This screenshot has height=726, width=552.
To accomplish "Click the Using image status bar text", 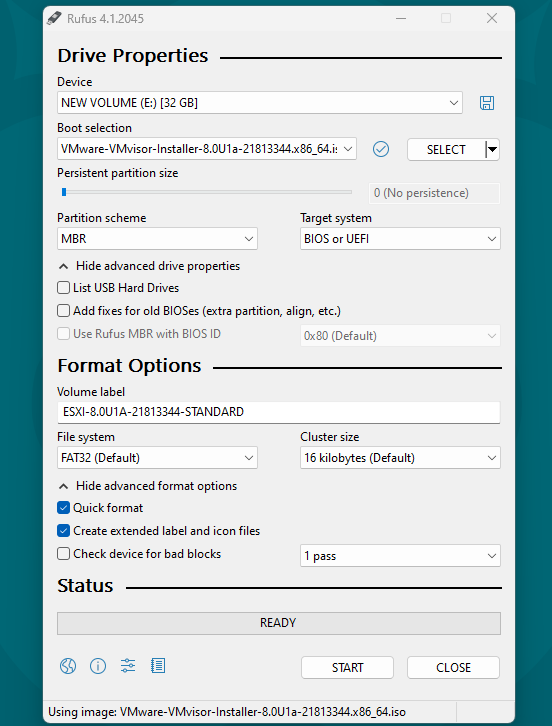I will (227, 712).
